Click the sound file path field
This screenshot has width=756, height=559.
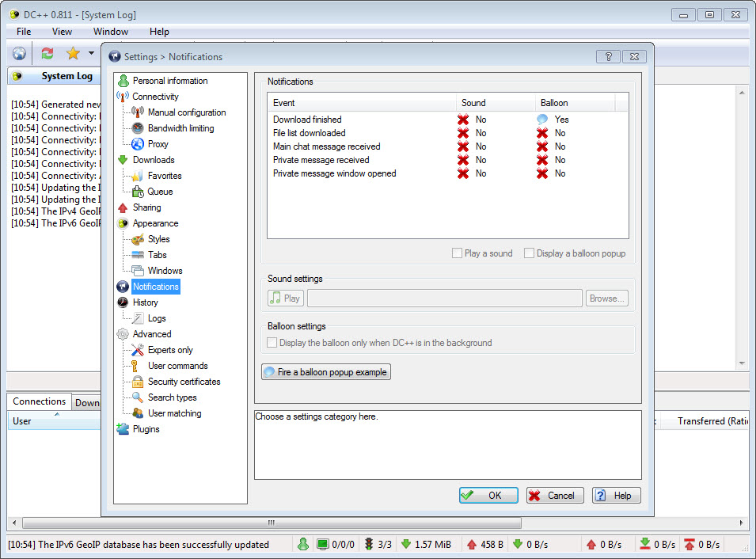click(x=445, y=299)
